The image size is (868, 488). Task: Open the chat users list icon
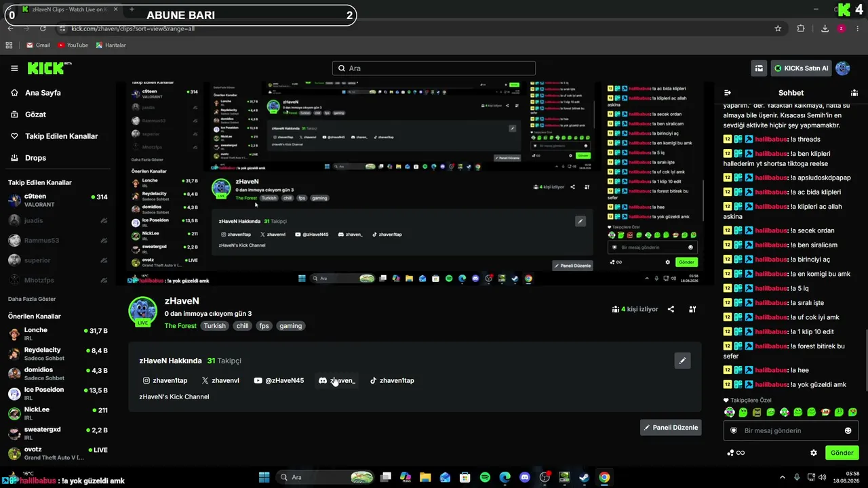click(854, 93)
